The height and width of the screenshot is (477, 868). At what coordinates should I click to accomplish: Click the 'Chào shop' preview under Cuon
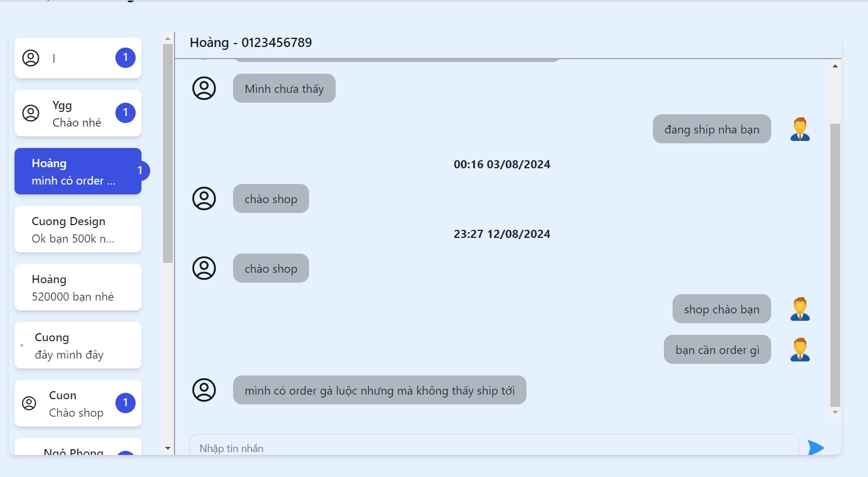76,413
